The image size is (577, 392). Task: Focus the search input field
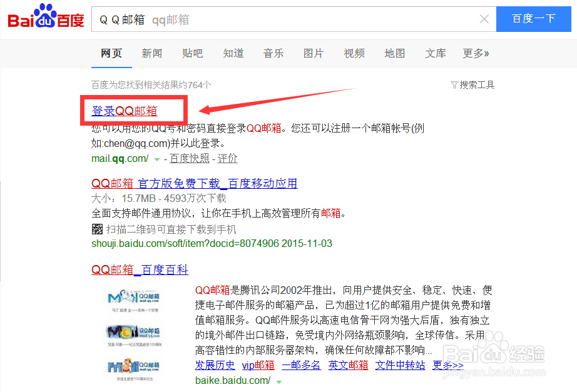294,19
